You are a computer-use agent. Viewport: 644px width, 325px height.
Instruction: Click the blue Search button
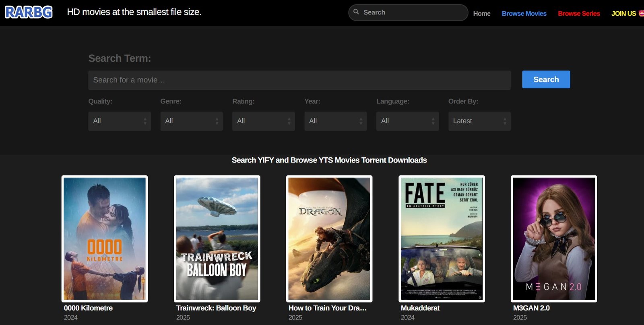coord(546,80)
